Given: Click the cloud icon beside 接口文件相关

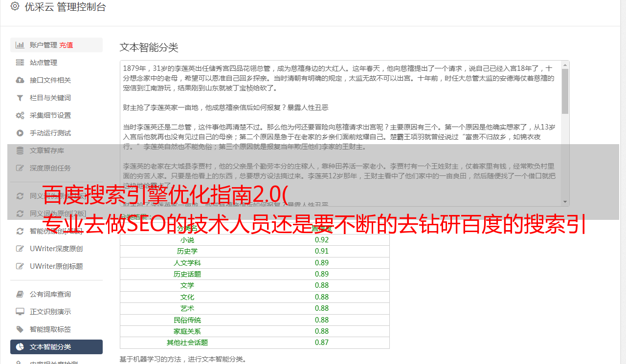Looking at the screenshot, I should (20, 80).
